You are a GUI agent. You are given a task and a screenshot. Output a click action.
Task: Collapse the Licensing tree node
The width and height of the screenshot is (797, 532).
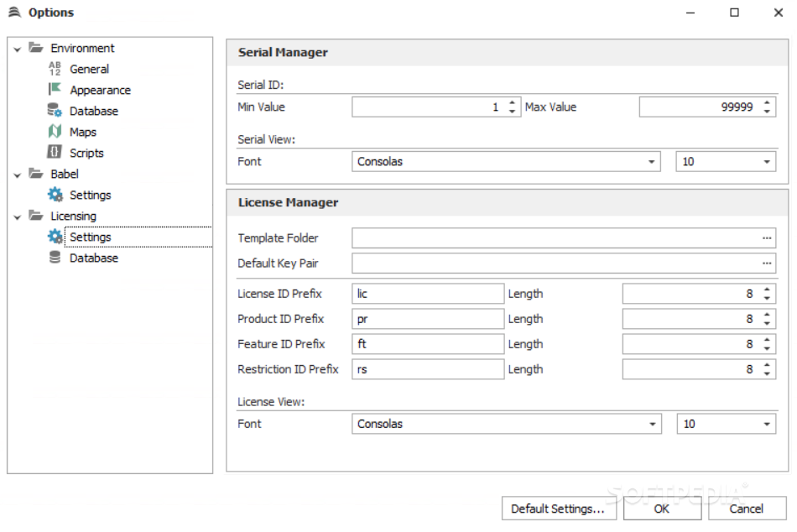coord(18,217)
